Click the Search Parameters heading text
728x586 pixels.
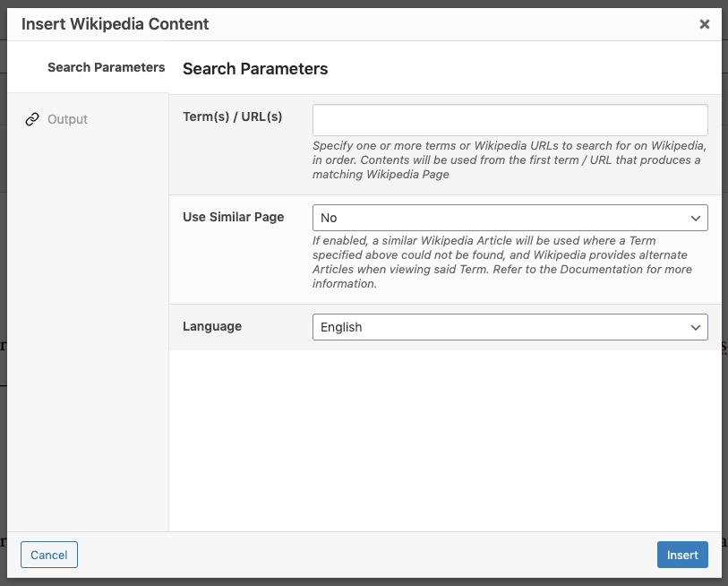click(255, 69)
